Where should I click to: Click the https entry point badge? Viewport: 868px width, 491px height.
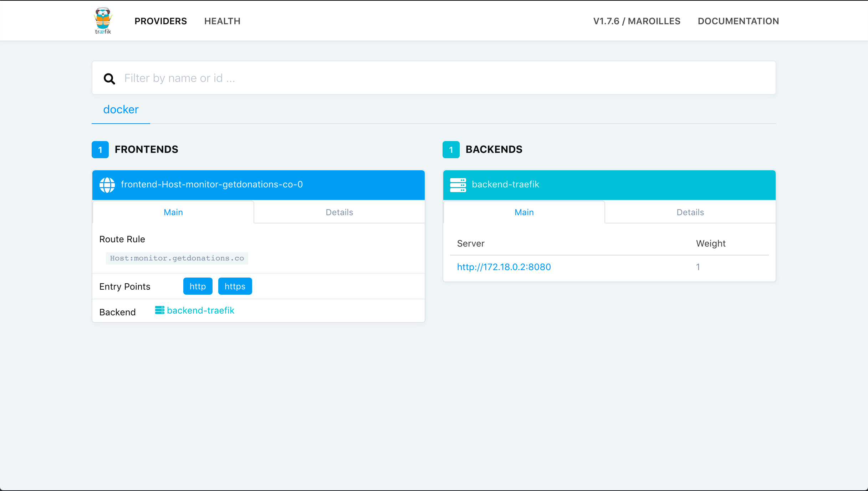[235, 286]
